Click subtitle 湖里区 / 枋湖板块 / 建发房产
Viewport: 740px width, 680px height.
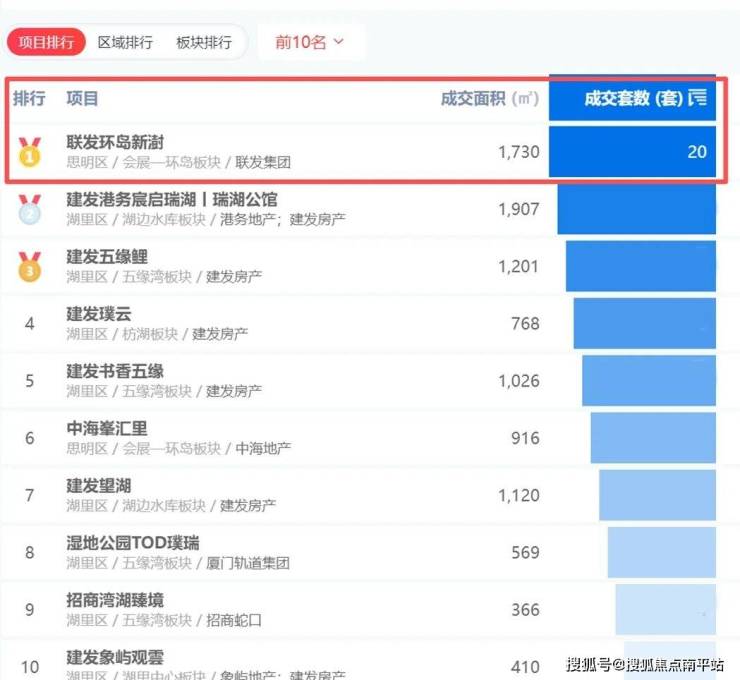(x=157, y=334)
